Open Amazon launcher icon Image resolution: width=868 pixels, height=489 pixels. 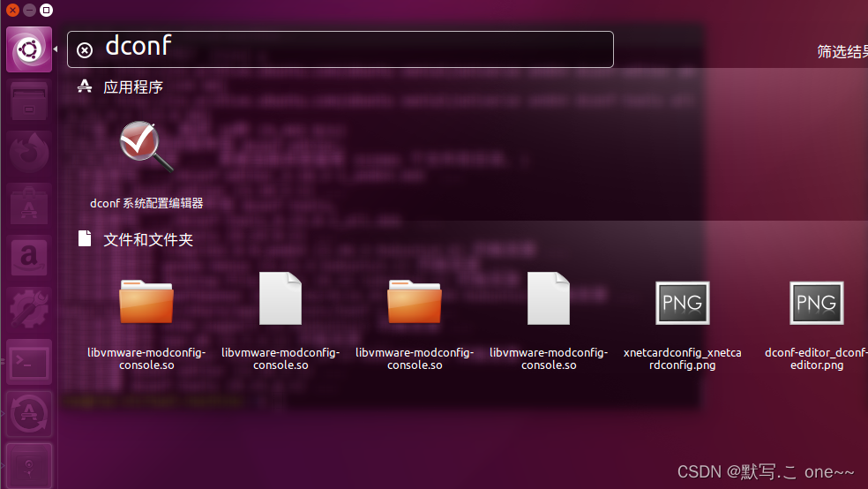tap(29, 258)
